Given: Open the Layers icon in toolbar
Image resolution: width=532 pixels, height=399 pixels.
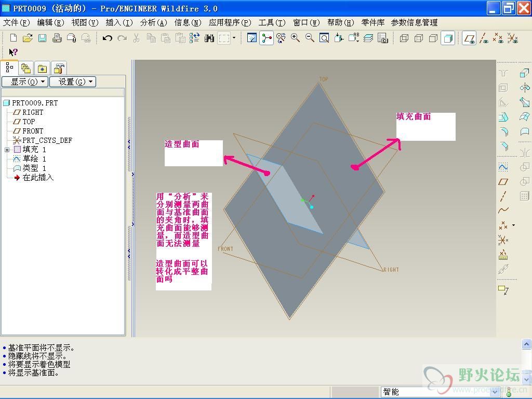Looking at the screenshot, I should [368, 38].
